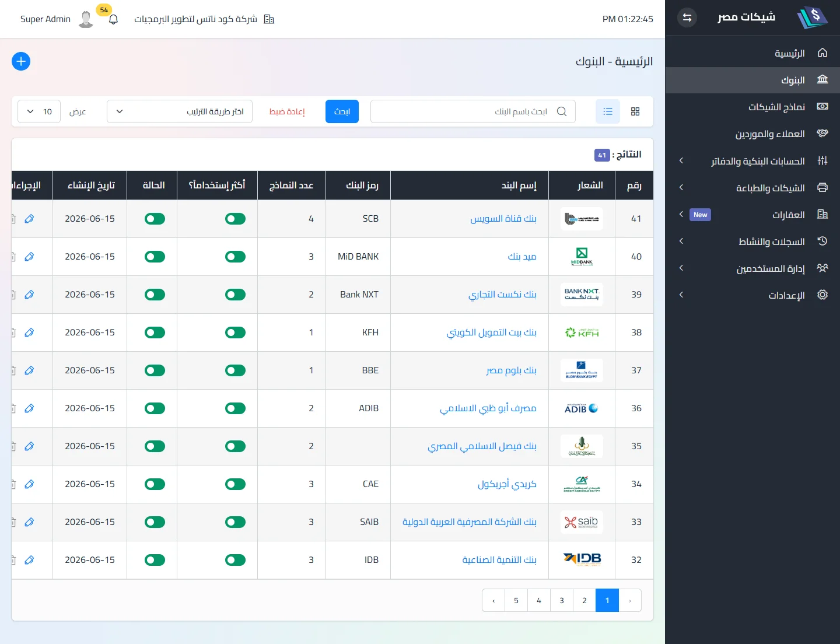Go to pagination page 2
This screenshot has height=644, width=840.
click(584, 600)
